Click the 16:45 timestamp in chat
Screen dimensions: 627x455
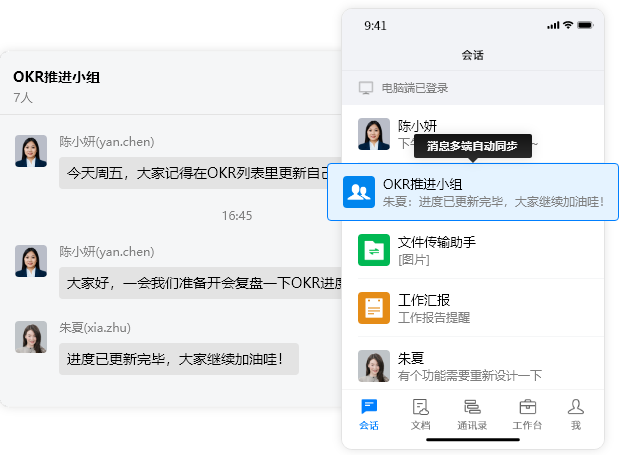pos(237,216)
